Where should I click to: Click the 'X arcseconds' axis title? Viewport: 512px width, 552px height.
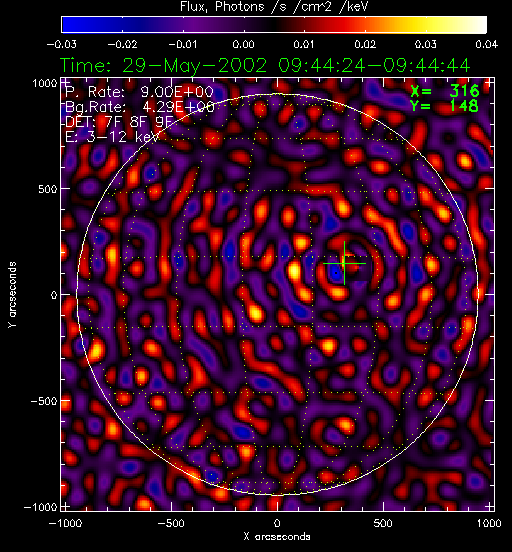(x=277, y=537)
